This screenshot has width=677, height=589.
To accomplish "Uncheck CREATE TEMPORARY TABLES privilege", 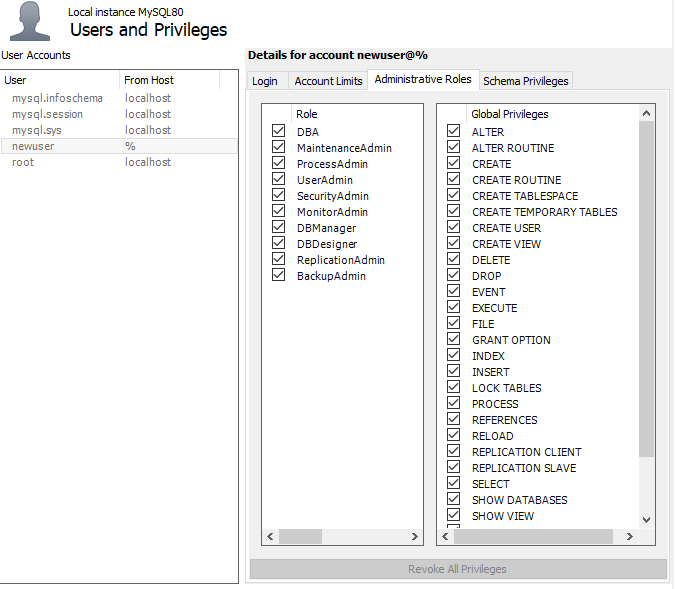I will pos(453,211).
